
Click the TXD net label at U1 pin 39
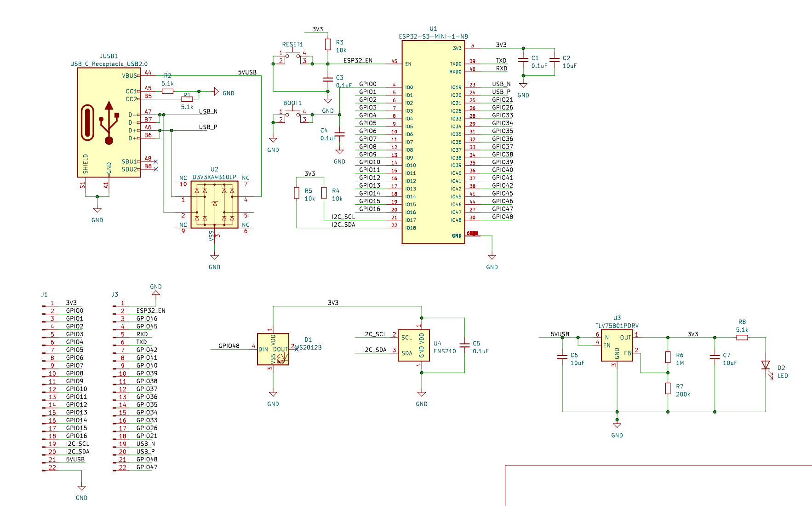click(501, 60)
